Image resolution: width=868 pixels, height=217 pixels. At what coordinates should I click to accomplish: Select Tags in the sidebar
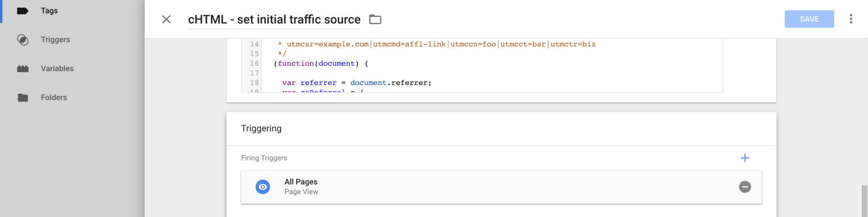49,11
